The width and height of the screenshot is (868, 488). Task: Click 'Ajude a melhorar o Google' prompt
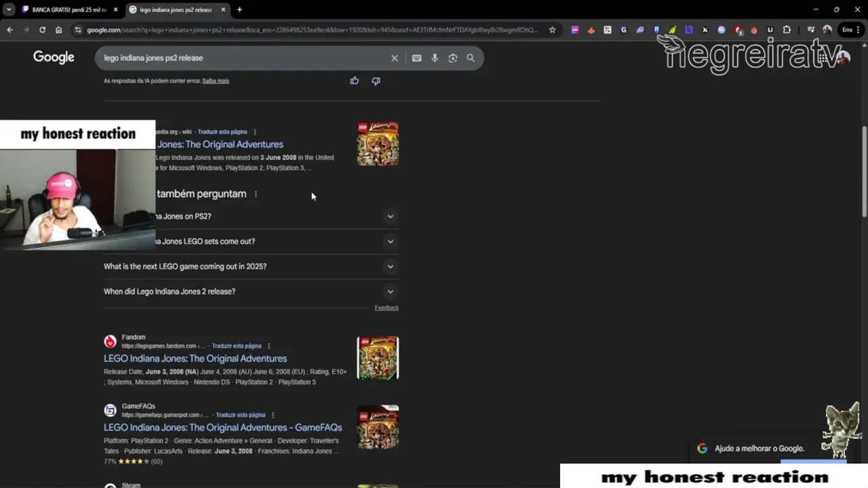coord(759,448)
